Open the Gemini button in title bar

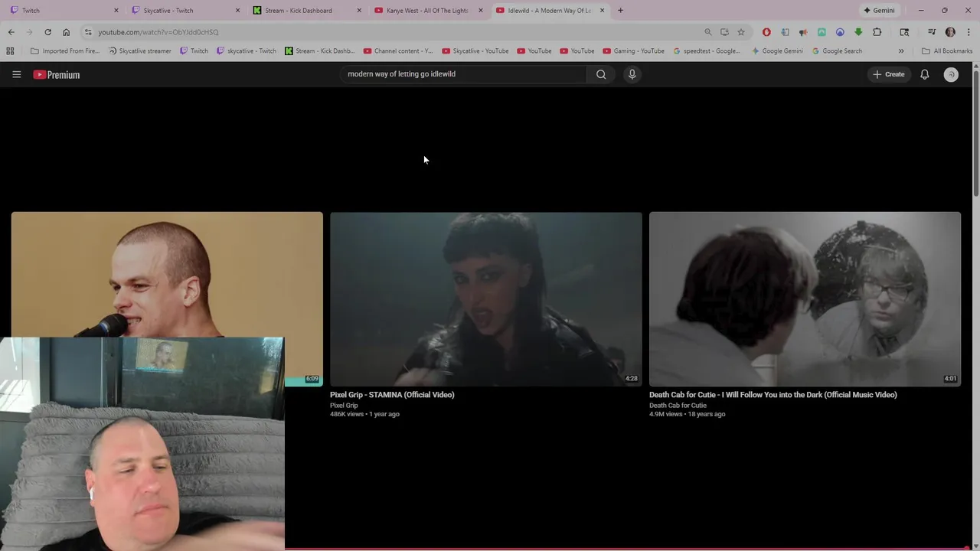(x=879, y=11)
